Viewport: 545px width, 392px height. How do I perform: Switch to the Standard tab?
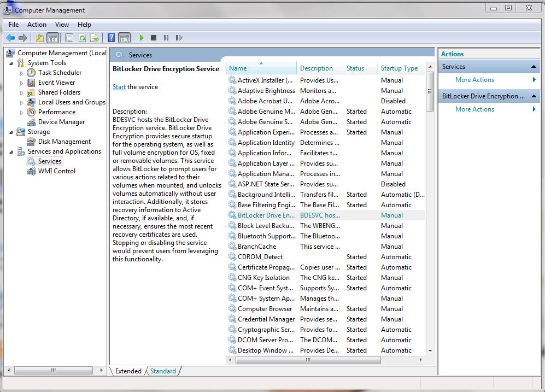coord(163,371)
